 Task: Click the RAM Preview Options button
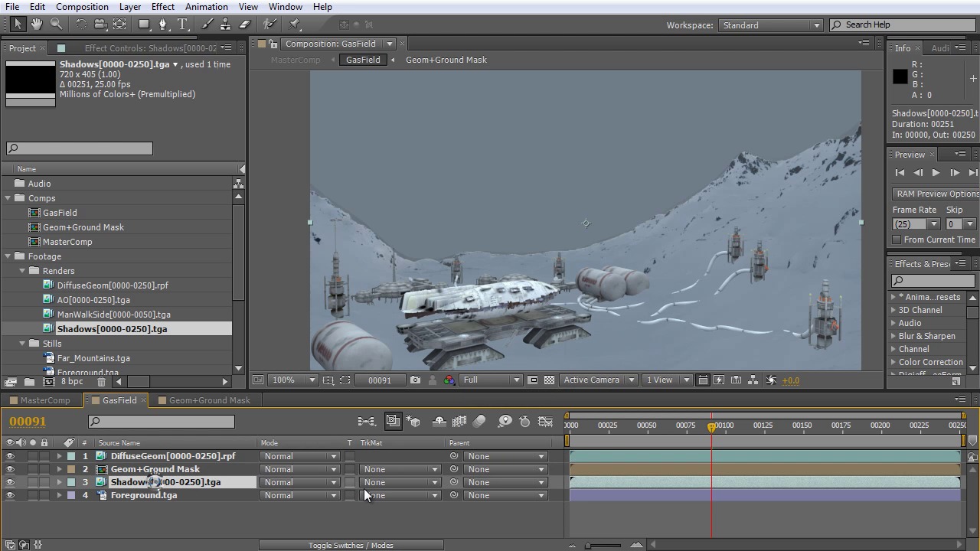coord(936,194)
